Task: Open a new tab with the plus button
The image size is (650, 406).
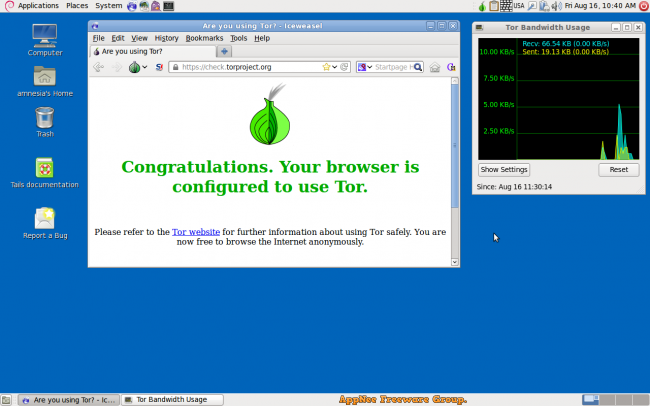Action: (224, 51)
